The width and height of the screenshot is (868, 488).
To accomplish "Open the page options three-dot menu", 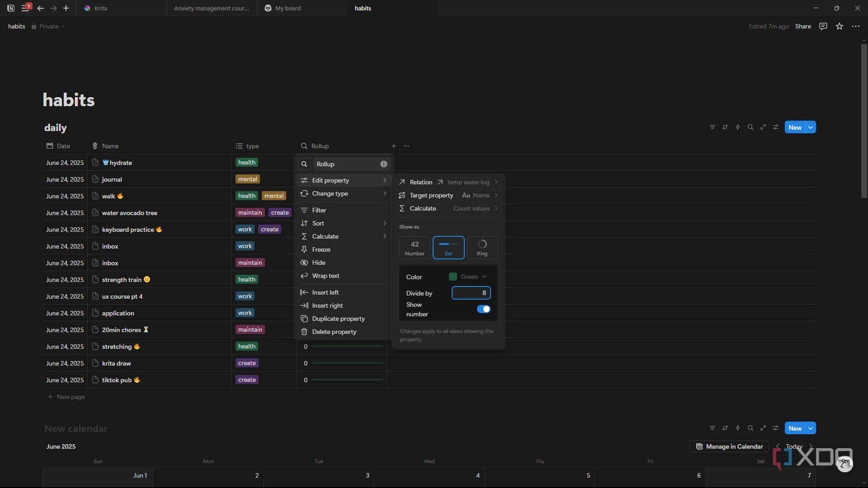I will point(856,26).
